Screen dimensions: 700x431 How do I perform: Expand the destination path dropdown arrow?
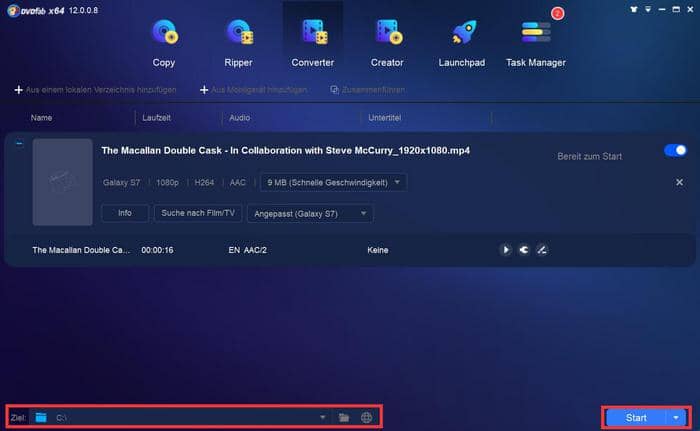coord(322,417)
